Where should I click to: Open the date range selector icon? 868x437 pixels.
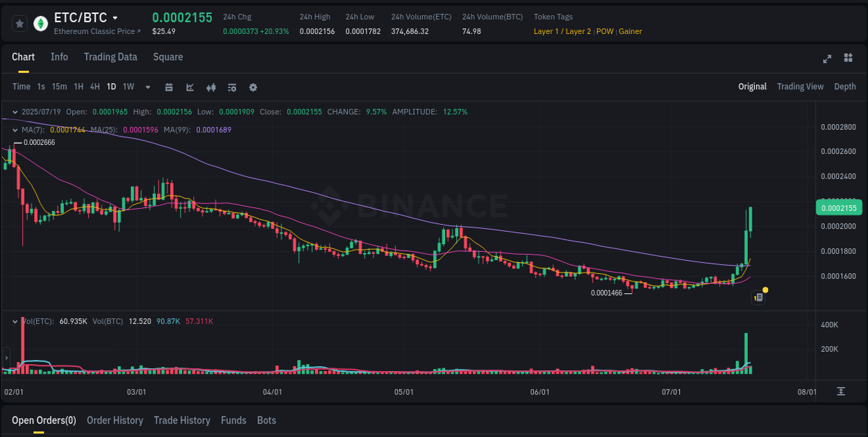[x=169, y=87]
